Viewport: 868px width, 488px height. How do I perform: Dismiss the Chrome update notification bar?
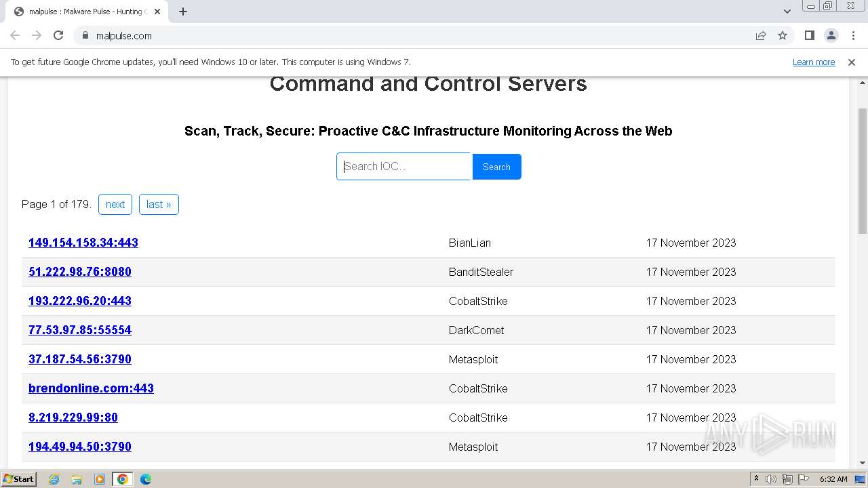click(x=852, y=62)
